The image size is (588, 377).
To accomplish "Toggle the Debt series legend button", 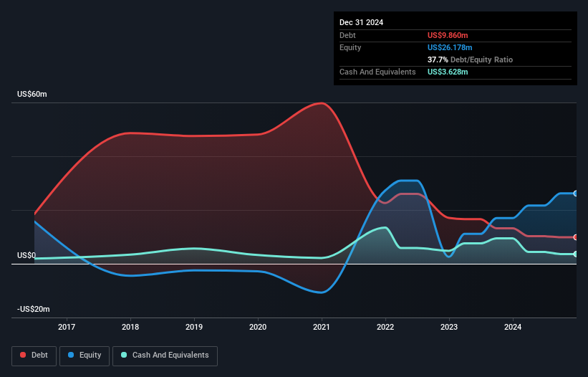I will point(34,355).
